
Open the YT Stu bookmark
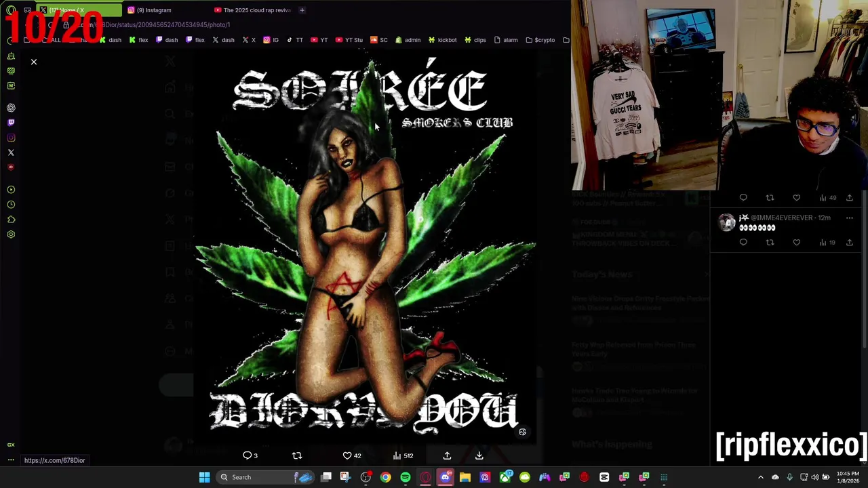pos(349,40)
